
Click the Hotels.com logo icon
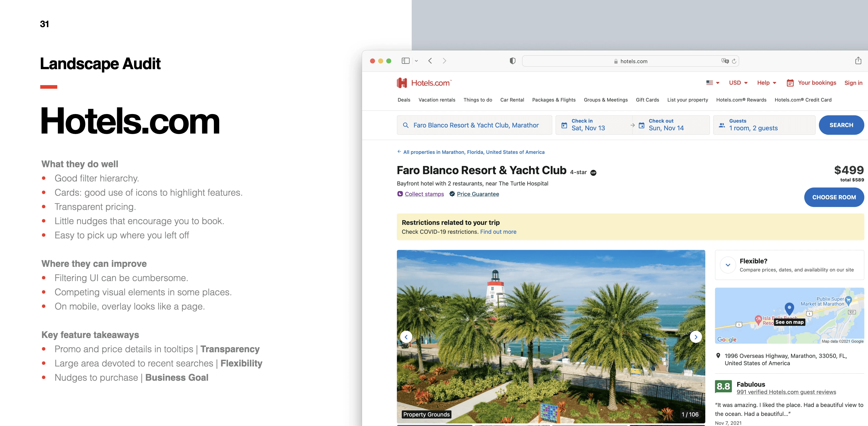[x=402, y=83]
